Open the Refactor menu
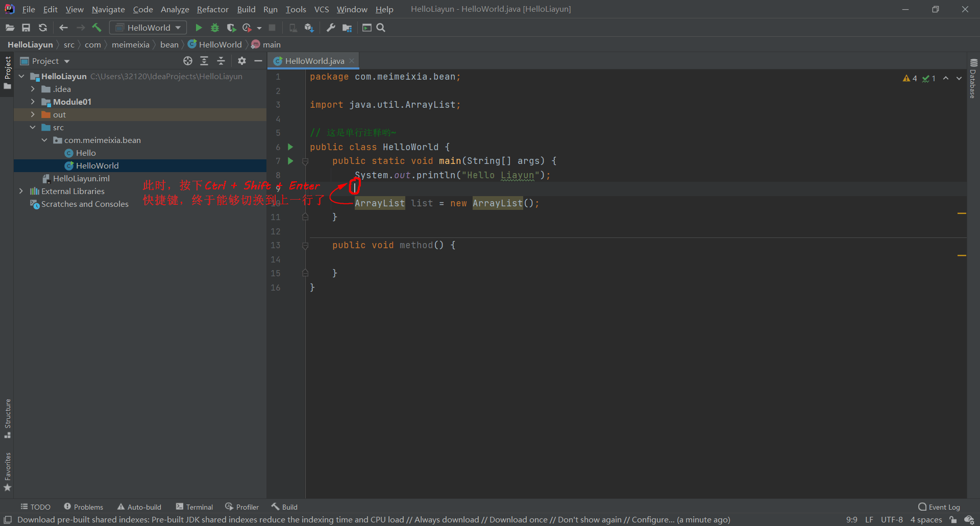980x526 pixels. pos(212,9)
